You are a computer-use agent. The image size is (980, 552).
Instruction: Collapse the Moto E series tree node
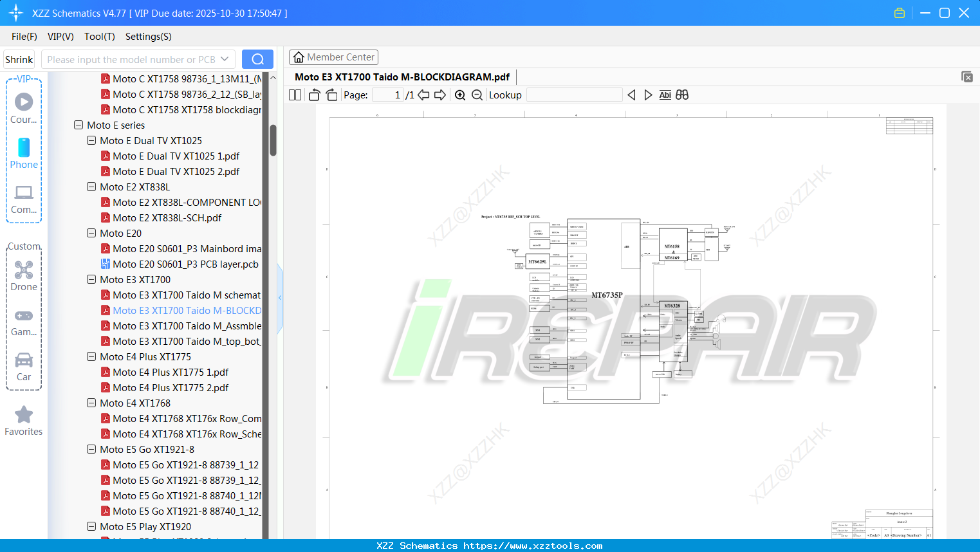click(78, 125)
